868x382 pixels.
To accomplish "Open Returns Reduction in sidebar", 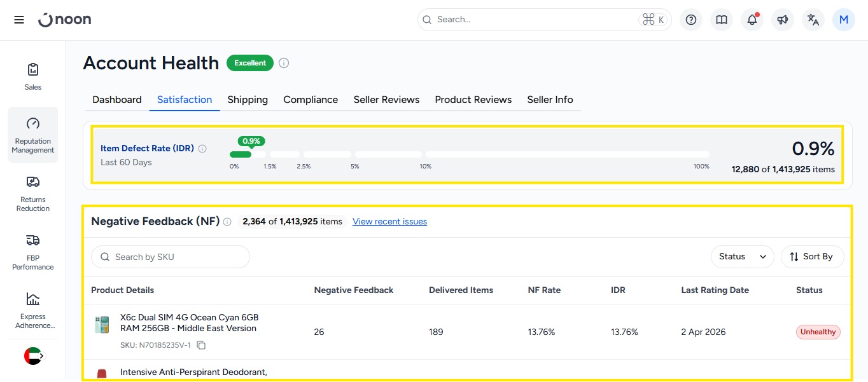I will coord(33,194).
